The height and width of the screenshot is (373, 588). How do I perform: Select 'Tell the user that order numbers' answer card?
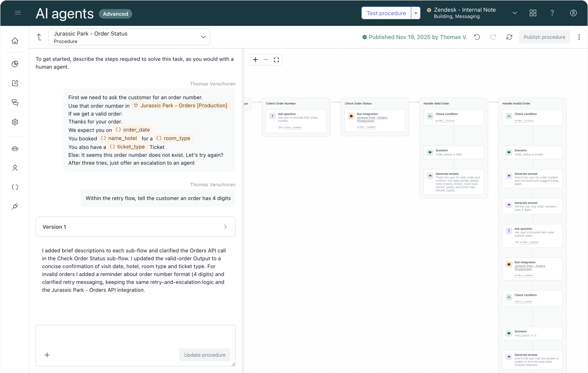pos(533,206)
